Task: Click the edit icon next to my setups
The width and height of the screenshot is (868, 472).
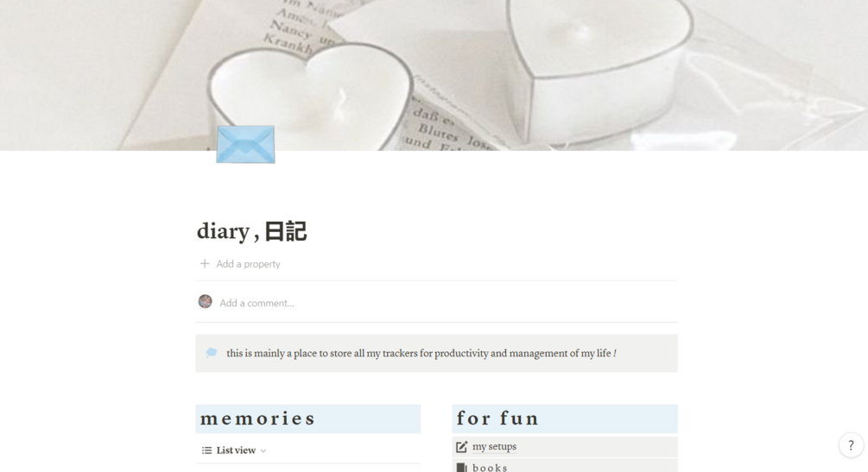Action: 462,447
